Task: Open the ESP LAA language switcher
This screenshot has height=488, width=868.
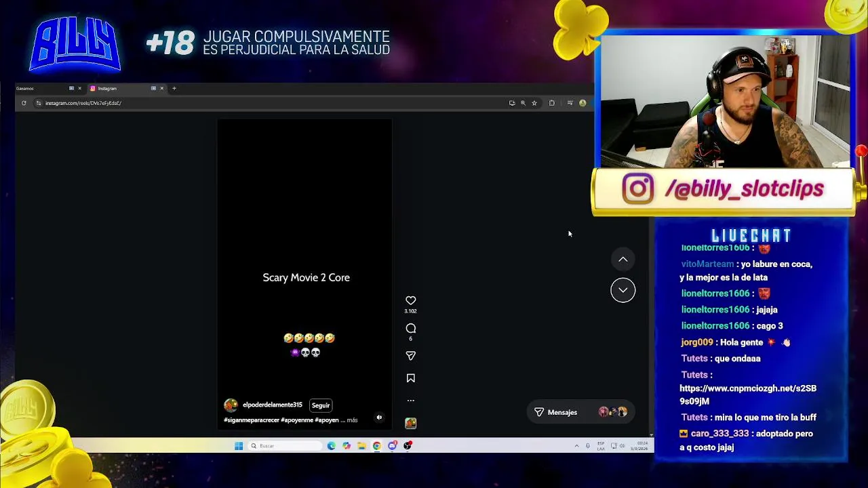Action: point(601,446)
